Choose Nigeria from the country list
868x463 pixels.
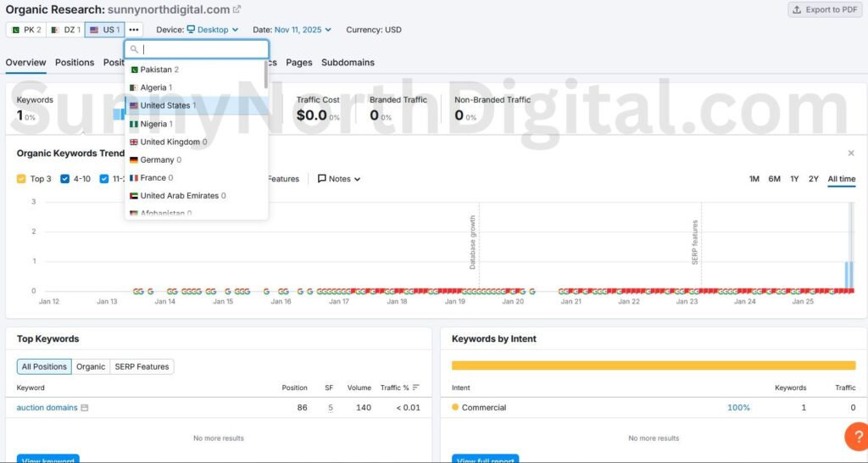195,124
